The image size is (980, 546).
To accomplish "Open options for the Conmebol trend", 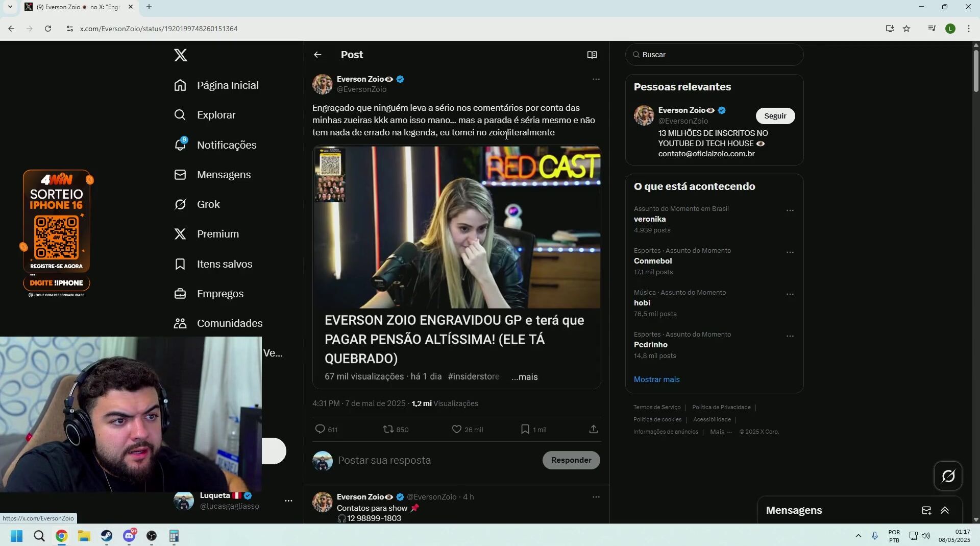I will (x=790, y=252).
